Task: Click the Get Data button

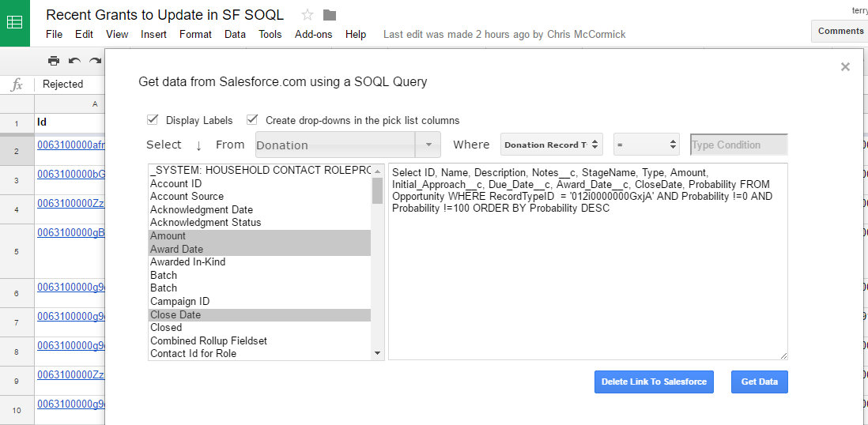Action: tap(760, 382)
